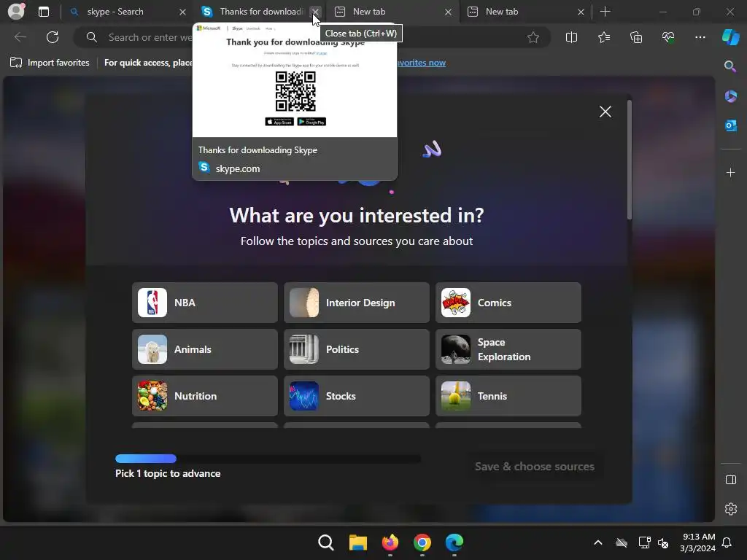Click Save & choose sources button
This screenshot has height=560, width=747.
tap(535, 467)
